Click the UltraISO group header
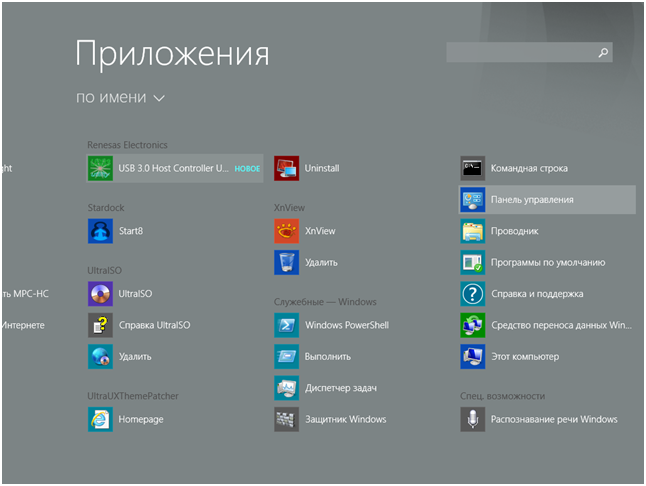 click(x=104, y=271)
